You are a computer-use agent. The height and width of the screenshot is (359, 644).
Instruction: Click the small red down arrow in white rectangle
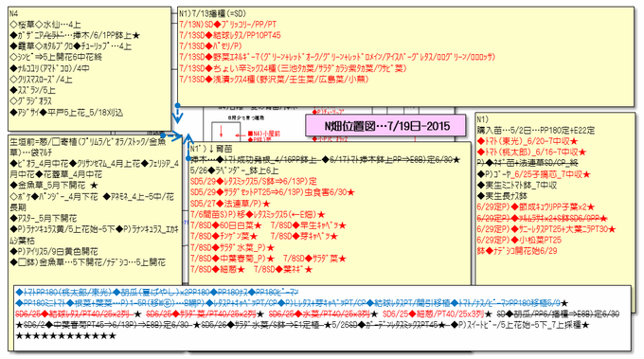(x=222, y=132)
